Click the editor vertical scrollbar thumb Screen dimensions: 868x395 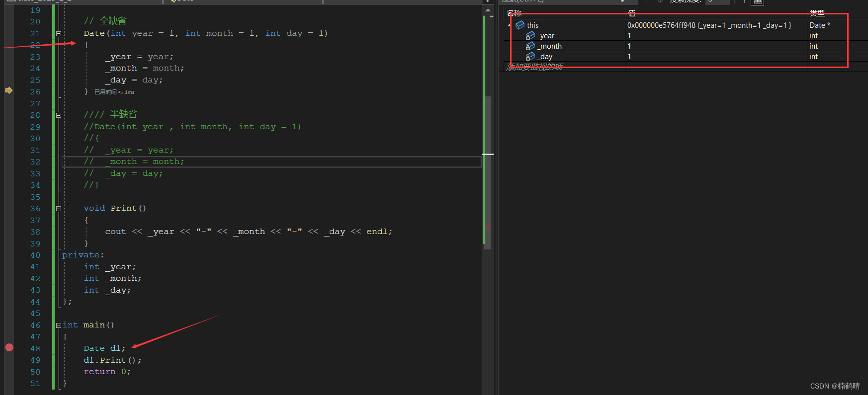coord(488,172)
